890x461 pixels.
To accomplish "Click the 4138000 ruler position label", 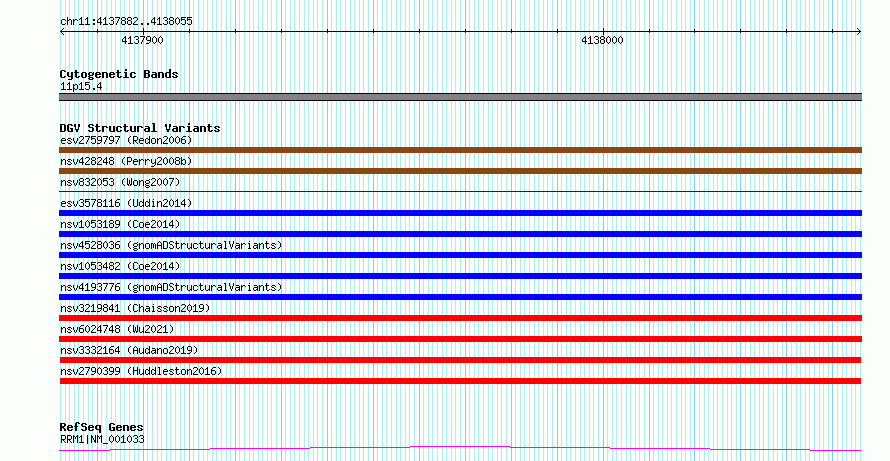I will [x=602, y=40].
